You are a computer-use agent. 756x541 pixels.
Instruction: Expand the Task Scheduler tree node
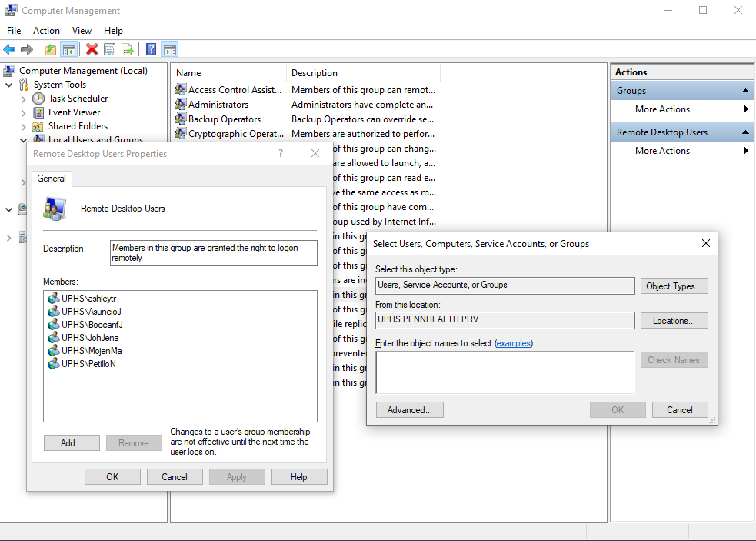[23, 99]
